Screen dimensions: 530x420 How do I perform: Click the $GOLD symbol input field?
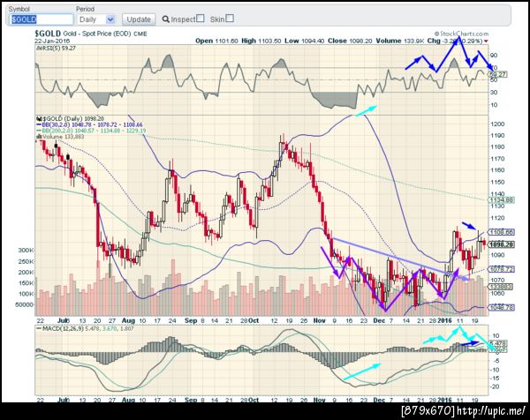41,19
